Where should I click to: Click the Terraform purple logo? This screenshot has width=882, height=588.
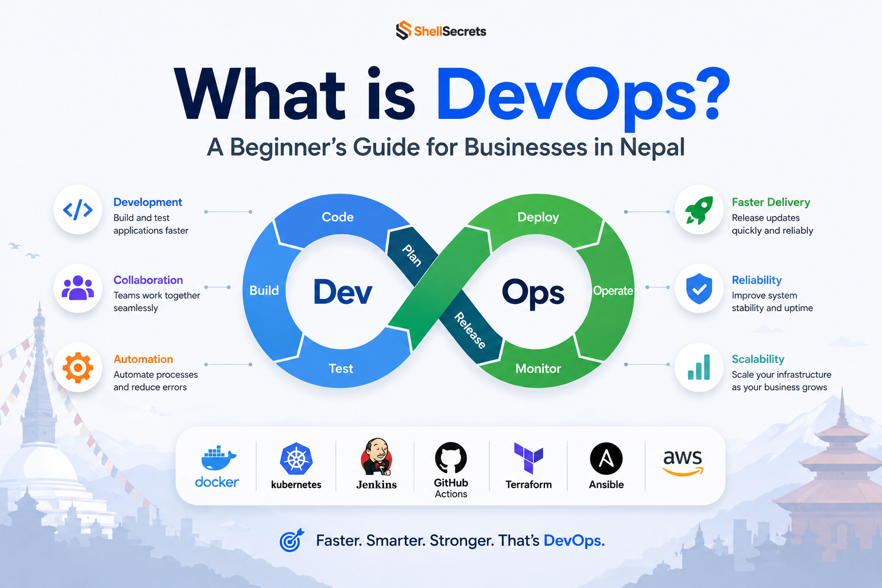coord(528,458)
